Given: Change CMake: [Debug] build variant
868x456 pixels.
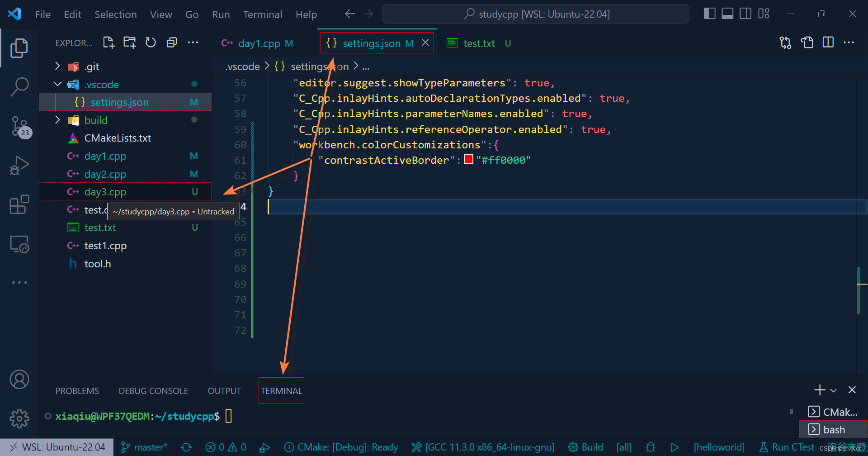Looking at the screenshot, I should point(341,447).
